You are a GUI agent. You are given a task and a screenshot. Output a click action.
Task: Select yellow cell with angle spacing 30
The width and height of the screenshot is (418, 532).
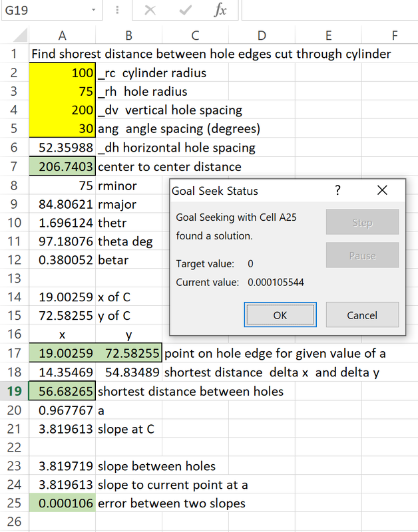[x=63, y=128]
